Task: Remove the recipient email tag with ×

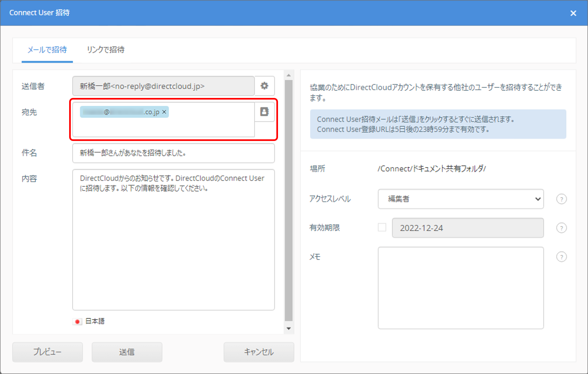Action: click(x=164, y=112)
